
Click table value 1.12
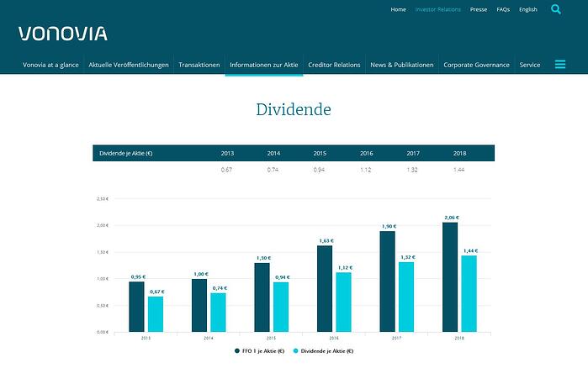tap(366, 170)
